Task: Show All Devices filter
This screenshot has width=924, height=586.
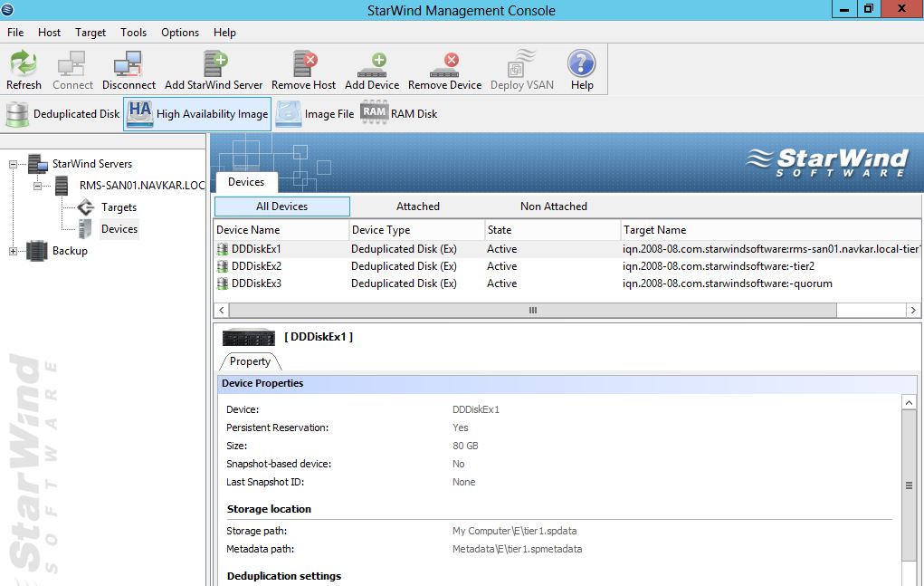Action: pyautogui.click(x=281, y=207)
